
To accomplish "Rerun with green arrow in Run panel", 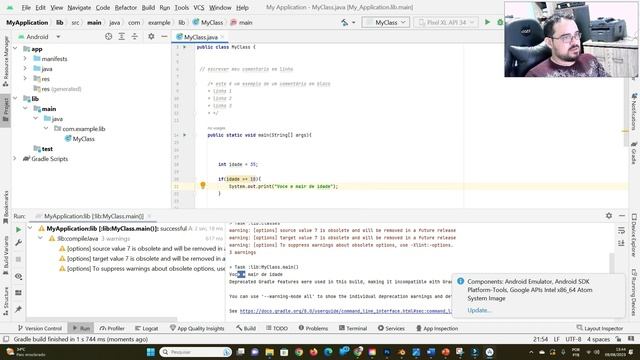I will click(x=18, y=230).
